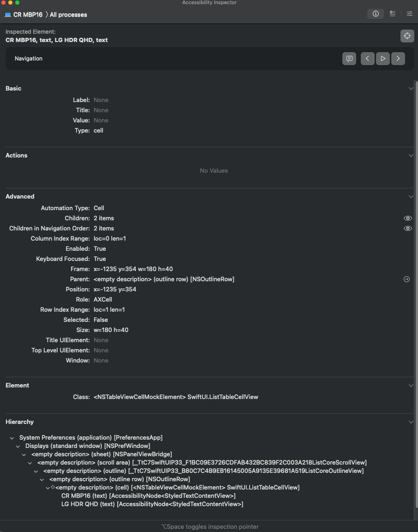
Task: Click the speak element speech bubble
Action: pos(349,59)
